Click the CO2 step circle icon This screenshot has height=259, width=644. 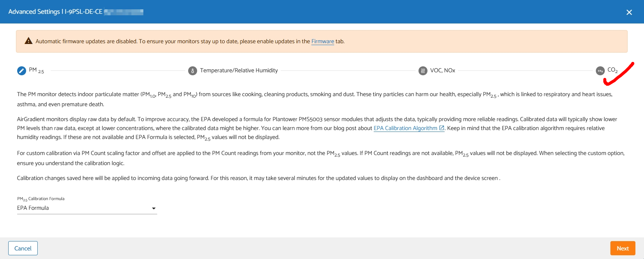600,70
